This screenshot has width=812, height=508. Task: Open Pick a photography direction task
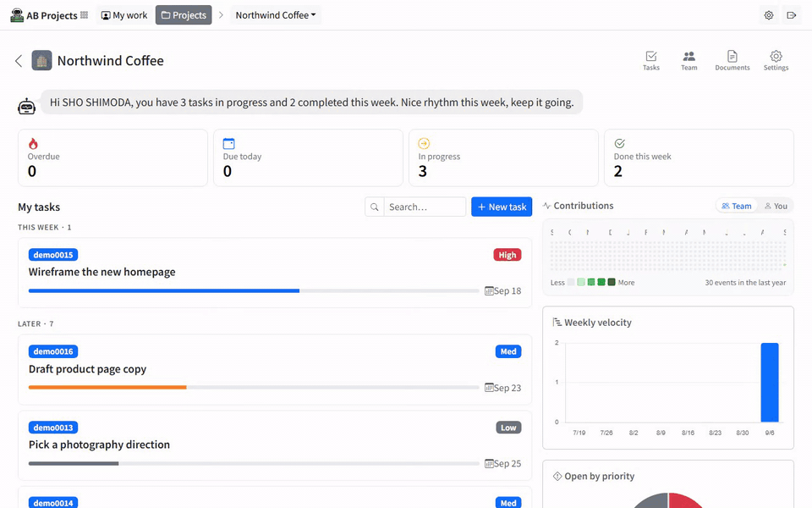point(99,444)
